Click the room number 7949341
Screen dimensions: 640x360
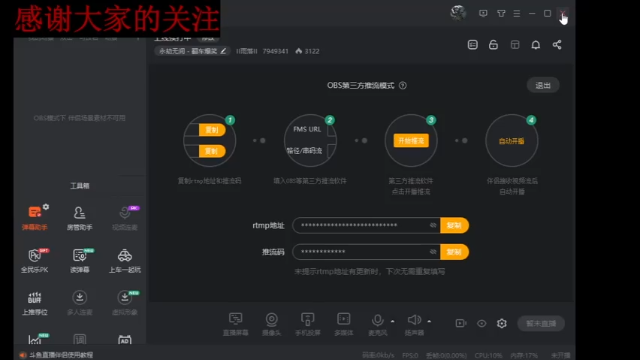click(275, 51)
